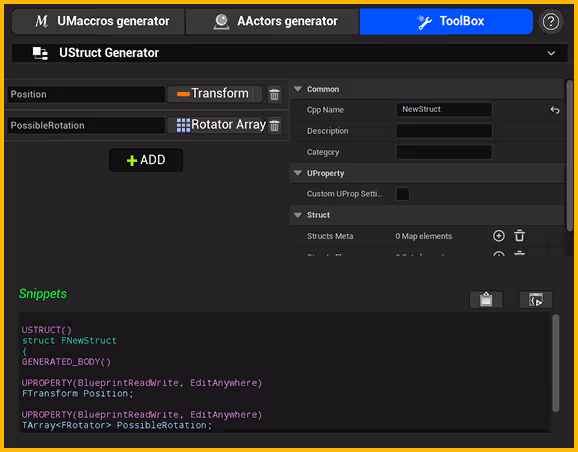Copy snippet to clipboard icon

pyautogui.click(x=486, y=299)
